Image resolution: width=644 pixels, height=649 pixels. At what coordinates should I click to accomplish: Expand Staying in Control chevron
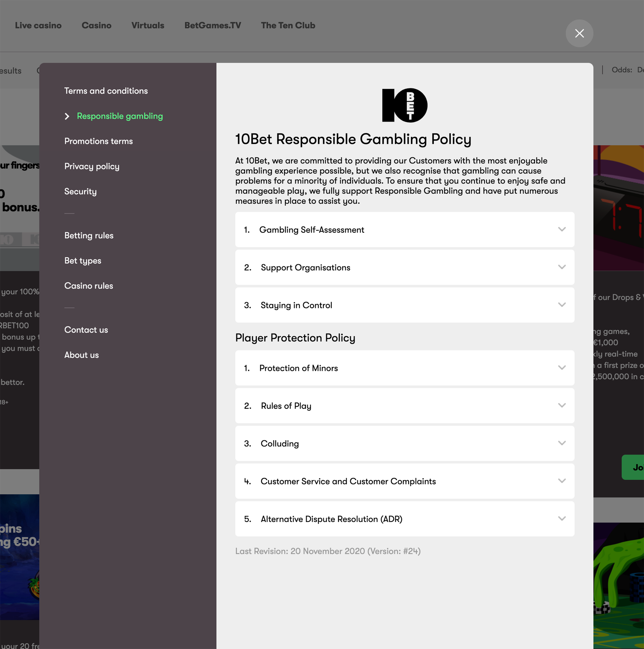click(x=562, y=305)
